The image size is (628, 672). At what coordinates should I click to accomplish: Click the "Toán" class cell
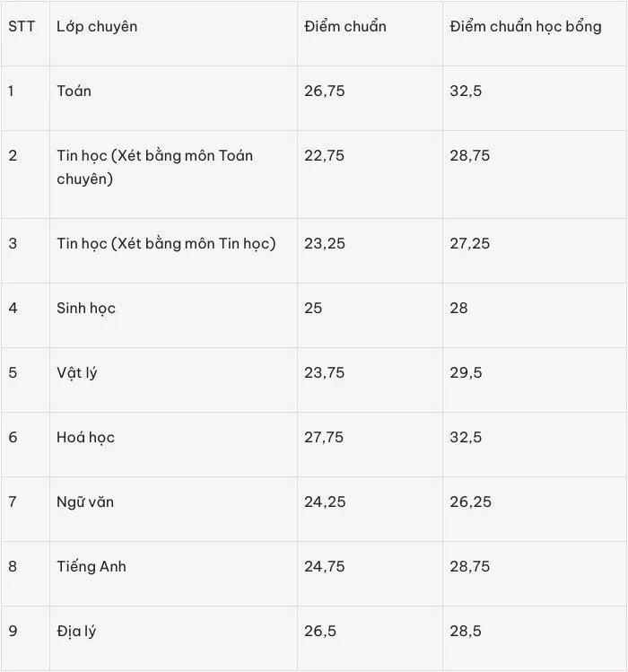[173, 99]
